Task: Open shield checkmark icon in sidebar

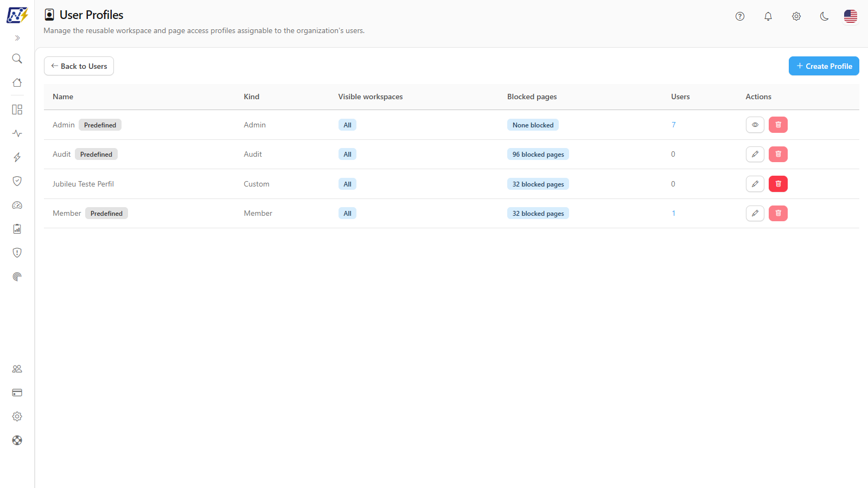Action: pyautogui.click(x=17, y=181)
